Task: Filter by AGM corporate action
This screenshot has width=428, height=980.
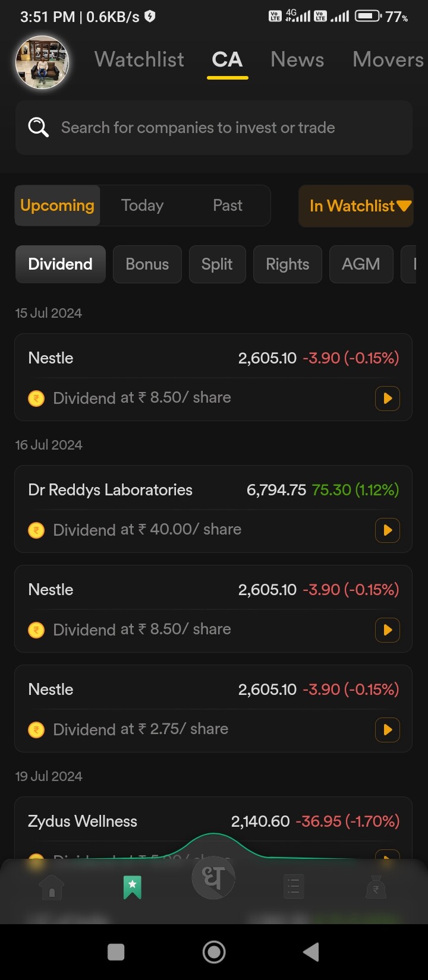Action: [361, 264]
